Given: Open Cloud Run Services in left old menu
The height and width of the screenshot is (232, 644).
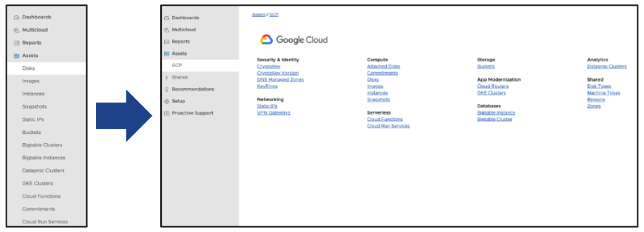Looking at the screenshot, I should coord(45,221).
